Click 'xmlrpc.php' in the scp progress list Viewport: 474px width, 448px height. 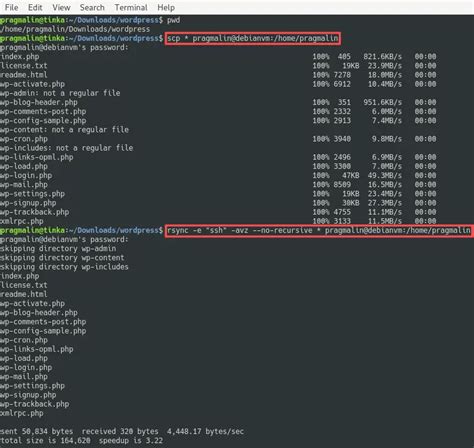[x=22, y=221]
